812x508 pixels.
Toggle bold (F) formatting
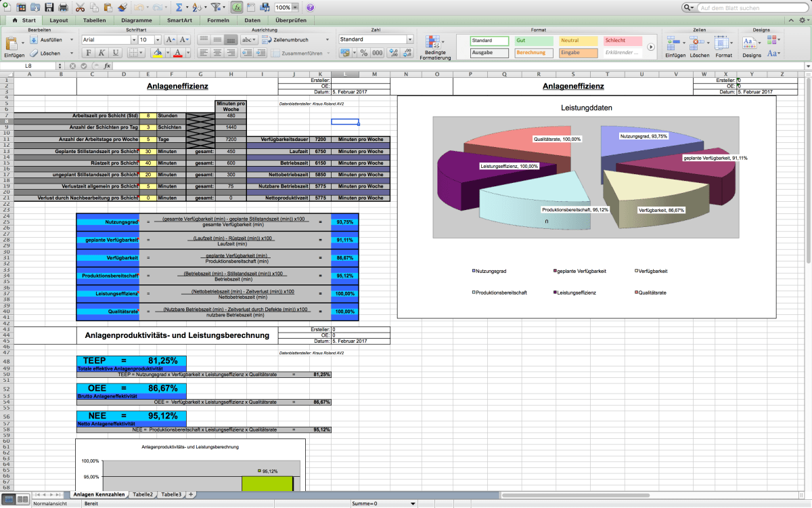coord(88,53)
